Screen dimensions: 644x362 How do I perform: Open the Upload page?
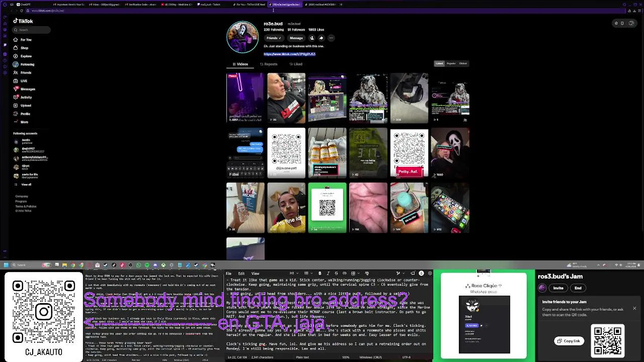click(x=22, y=106)
